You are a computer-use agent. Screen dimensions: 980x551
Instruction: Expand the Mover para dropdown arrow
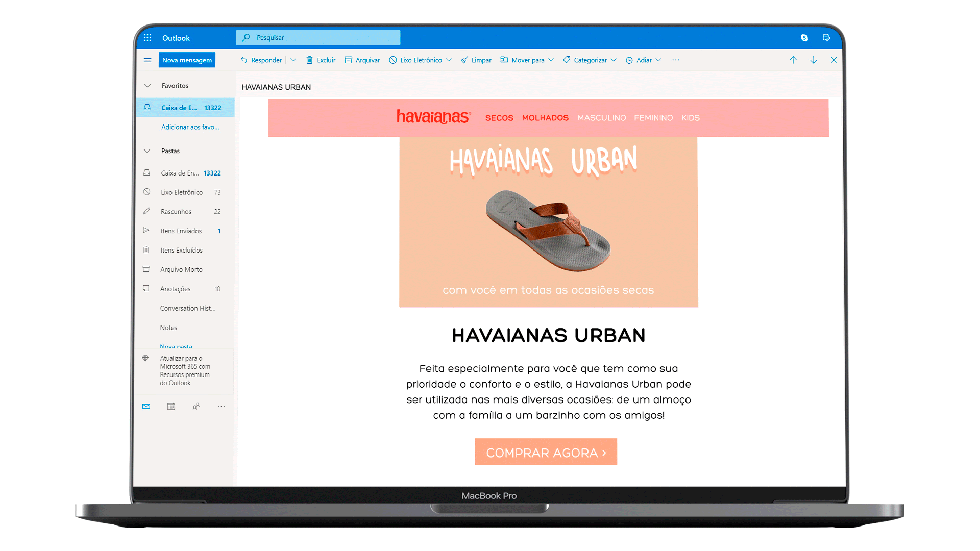[551, 60]
